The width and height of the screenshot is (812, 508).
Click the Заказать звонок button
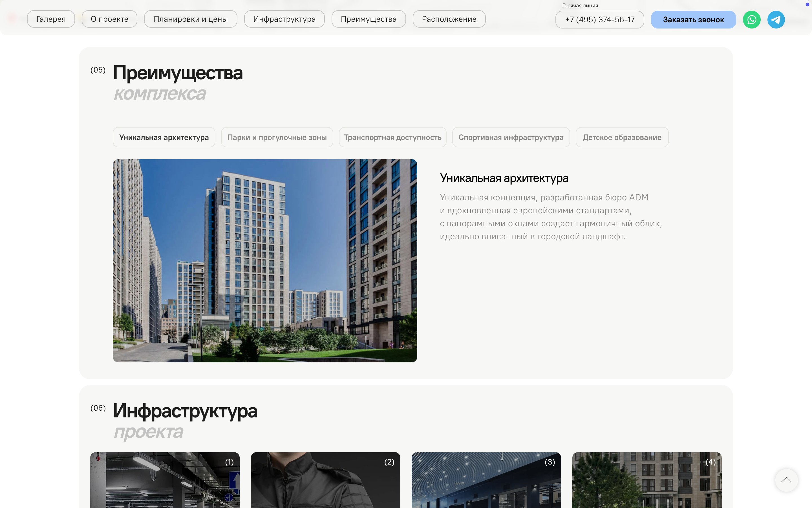pyautogui.click(x=693, y=19)
